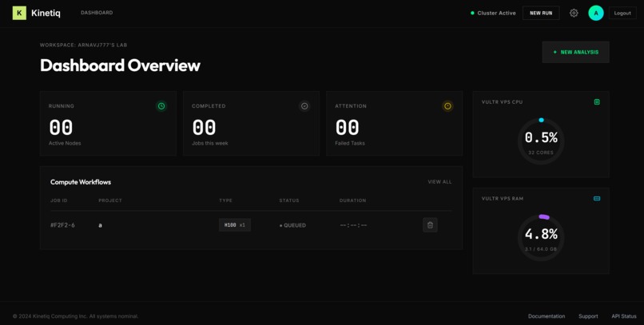The height and width of the screenshot is (325, 644).
Task: Click the New Run button
Action: click(541, 13)
